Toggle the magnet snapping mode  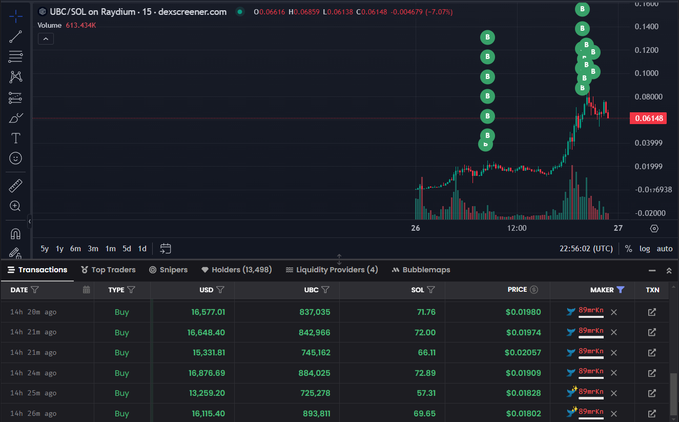(16, 234)
